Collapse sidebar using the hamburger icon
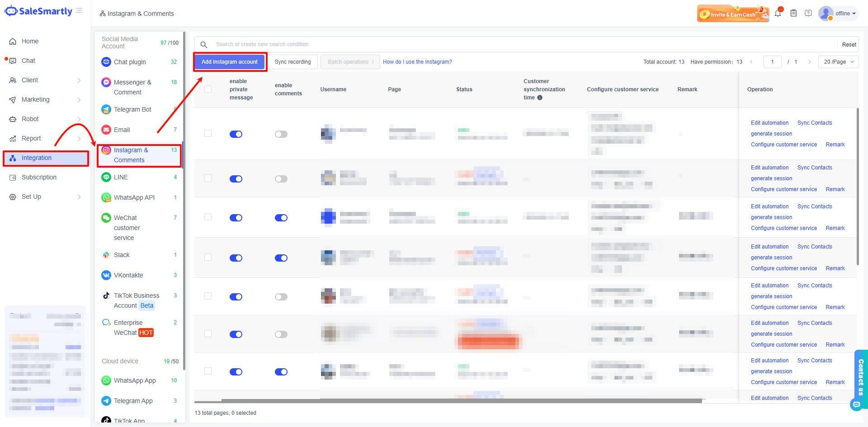 [80, 11]
